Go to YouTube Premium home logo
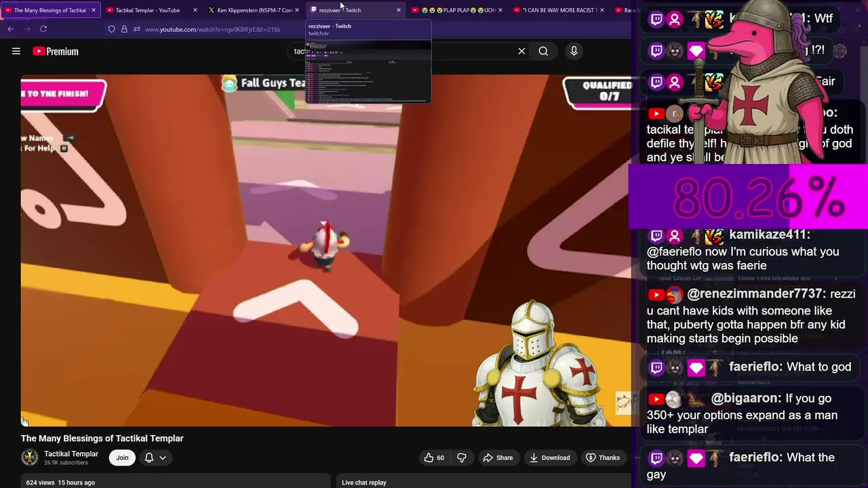The height and width of the screenshot is (488, 868). (56, 51)
